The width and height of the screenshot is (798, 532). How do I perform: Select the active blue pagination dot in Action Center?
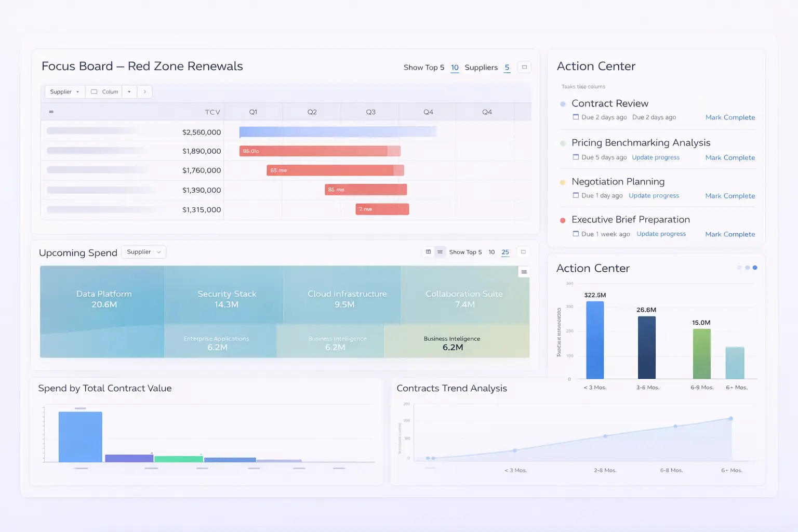point(755,268)
